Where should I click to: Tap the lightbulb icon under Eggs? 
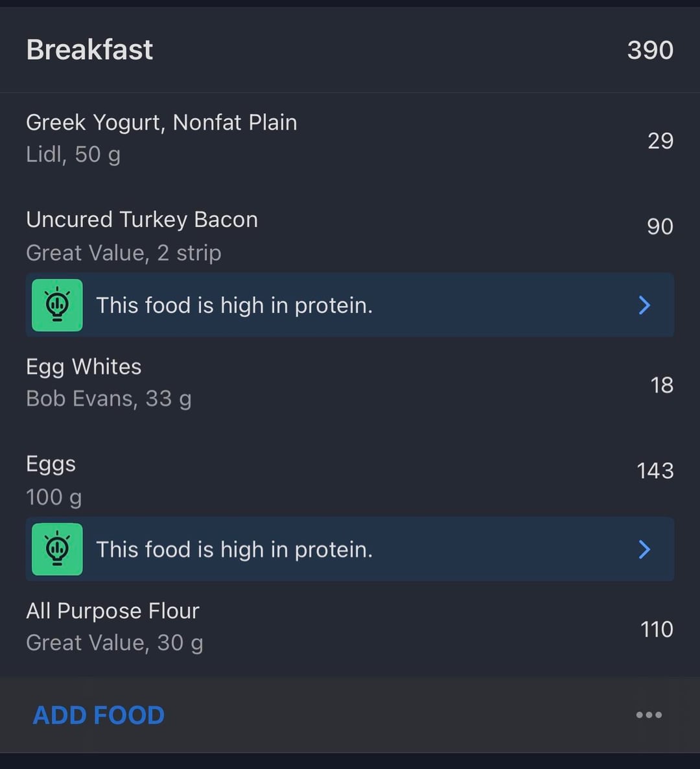point(58,549)
